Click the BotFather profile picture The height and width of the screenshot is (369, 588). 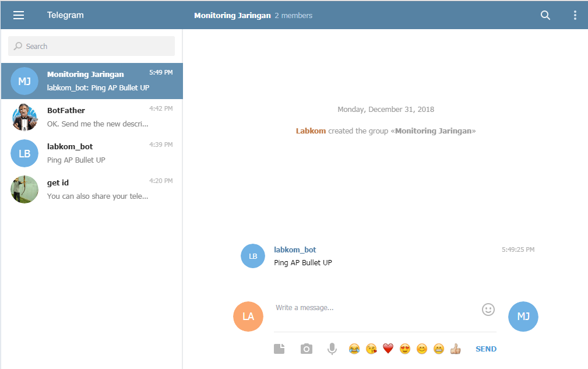pos(24,117)
